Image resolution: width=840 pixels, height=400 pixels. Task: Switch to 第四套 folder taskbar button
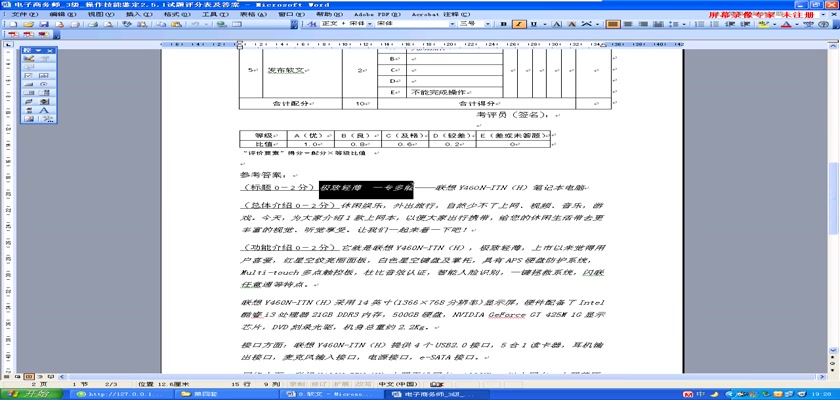click(x=226, y=394)
